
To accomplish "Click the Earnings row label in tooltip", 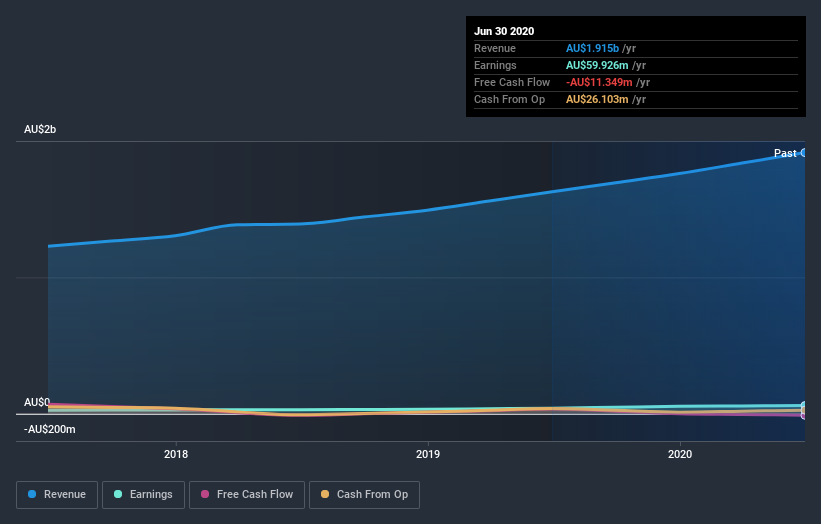I will (x=495, y=65).
